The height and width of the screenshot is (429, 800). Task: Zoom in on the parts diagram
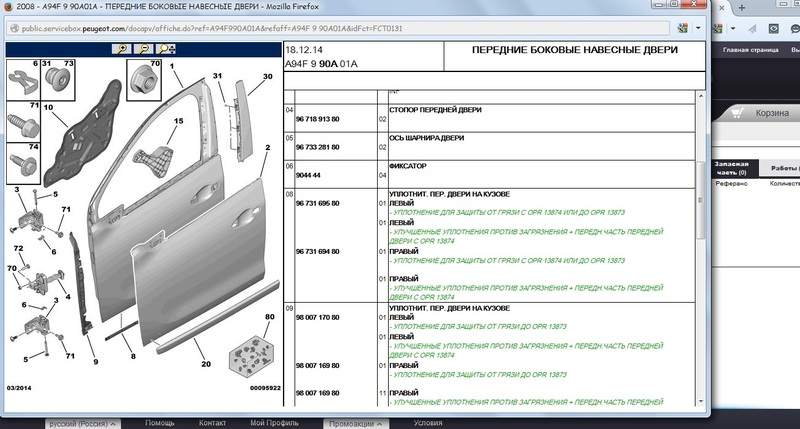click(121, 49)
